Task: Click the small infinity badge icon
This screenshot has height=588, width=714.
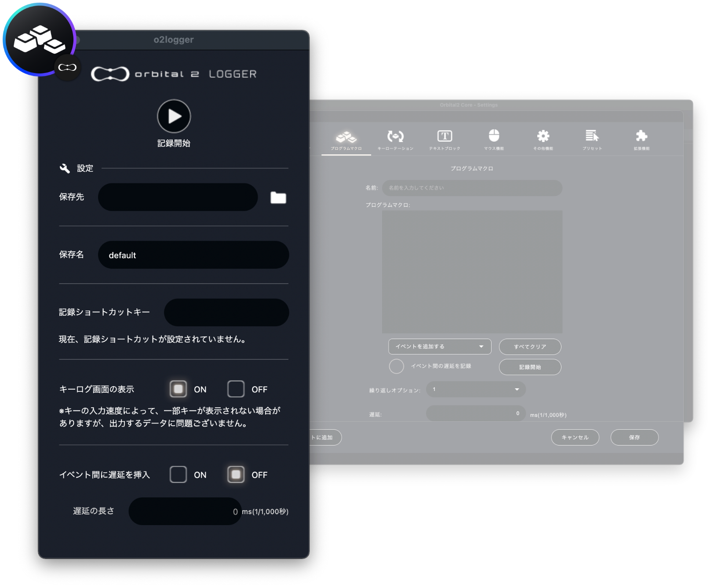Action: tap(67, 67)
